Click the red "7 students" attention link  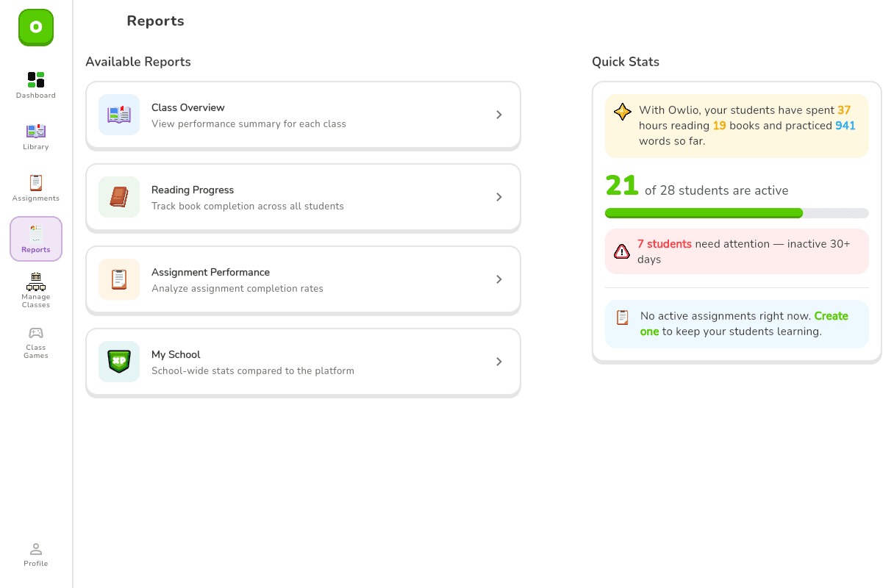pyautogui.click(x=664, y=244)
